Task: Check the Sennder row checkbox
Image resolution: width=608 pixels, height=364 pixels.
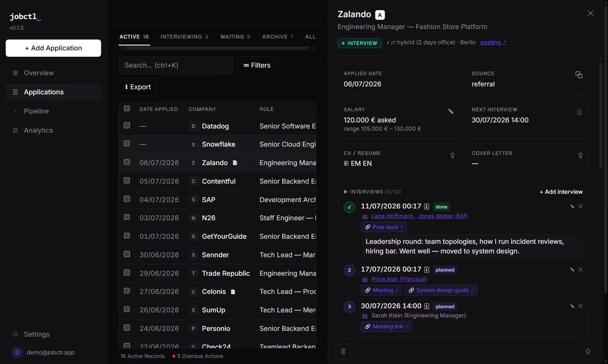Action: point(127,254)
